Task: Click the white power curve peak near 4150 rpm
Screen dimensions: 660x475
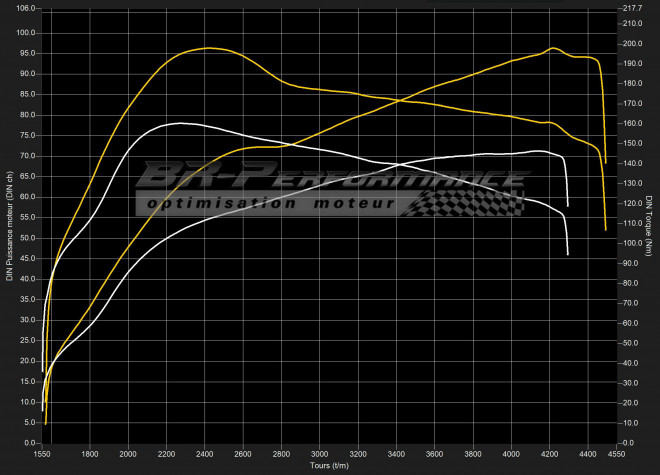Action: (x=538, y=151)
